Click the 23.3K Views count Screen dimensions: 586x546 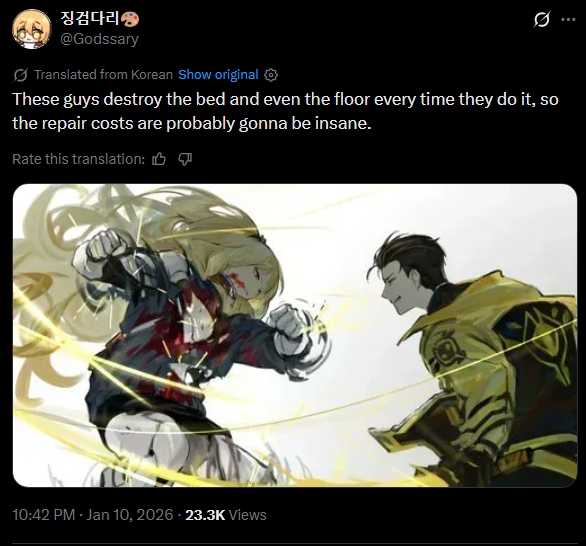pyautogui.click(x=226, y=515)
